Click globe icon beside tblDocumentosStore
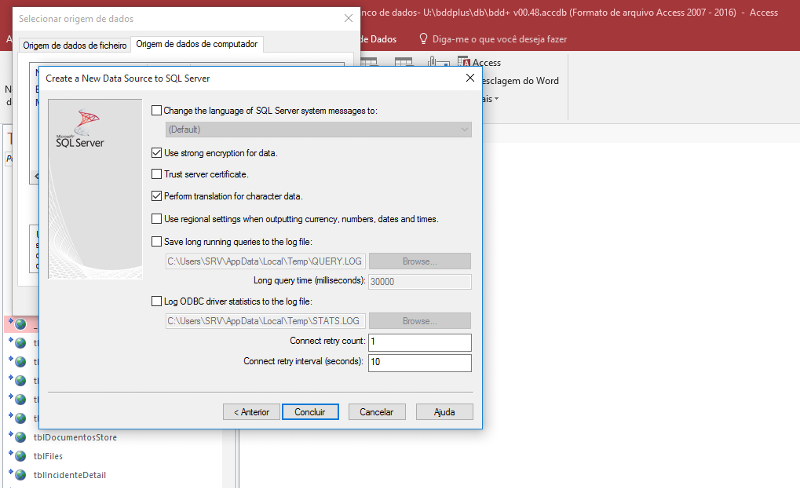The width and height of the screenshot is (800, 488). (x=20, y=437)
